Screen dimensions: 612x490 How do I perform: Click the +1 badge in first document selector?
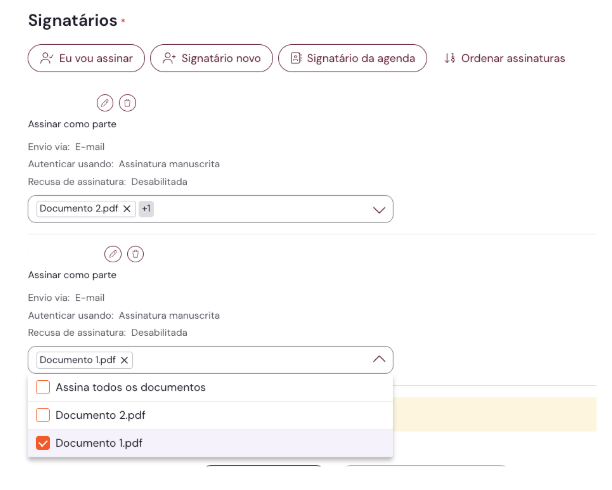pyautogui.click(x=146, y=209)
